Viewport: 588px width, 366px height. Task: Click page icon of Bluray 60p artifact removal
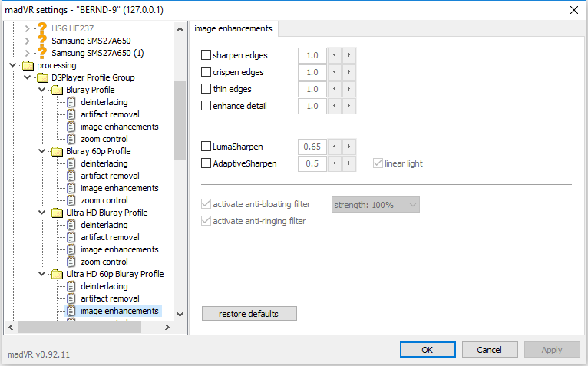point(71,176)
